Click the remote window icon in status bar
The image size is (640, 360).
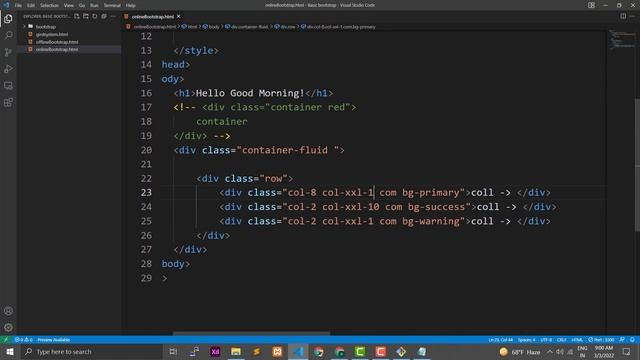coord(6,340)
